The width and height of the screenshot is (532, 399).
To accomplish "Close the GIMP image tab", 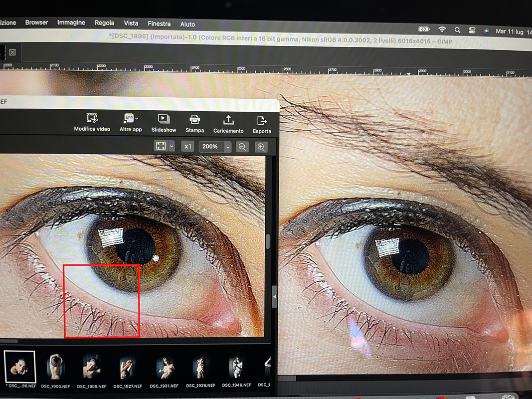I will tap(12, 52).
